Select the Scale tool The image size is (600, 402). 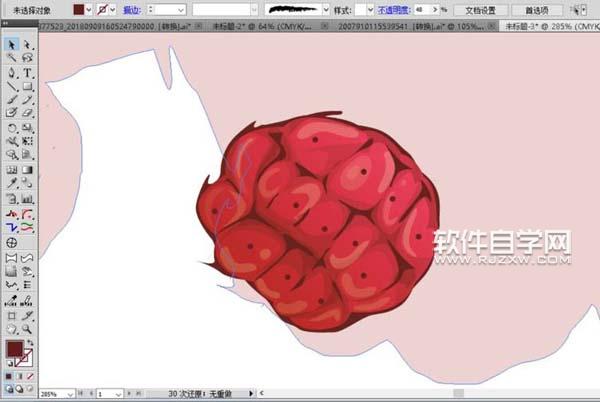[x=27, y=128]
